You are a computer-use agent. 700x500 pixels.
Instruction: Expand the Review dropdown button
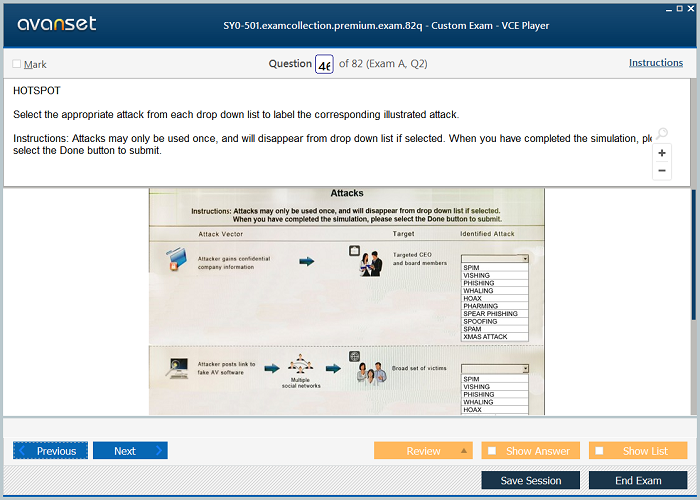tap(465, 451)
